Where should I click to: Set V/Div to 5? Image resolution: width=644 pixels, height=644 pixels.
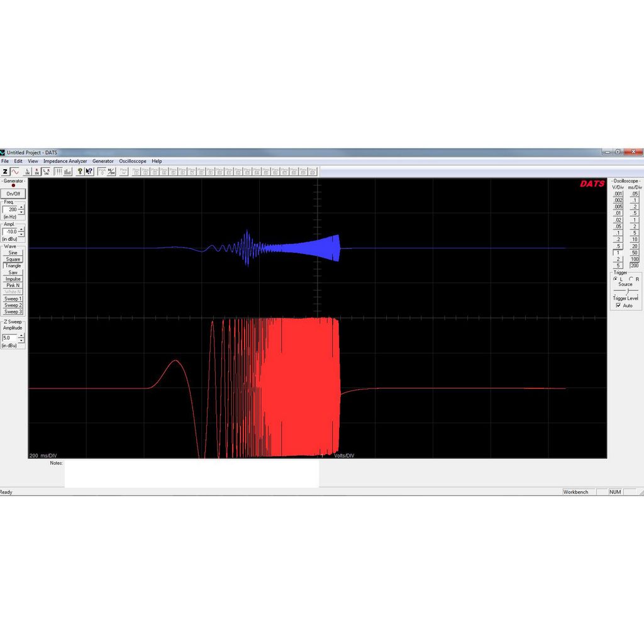point(618,266)
